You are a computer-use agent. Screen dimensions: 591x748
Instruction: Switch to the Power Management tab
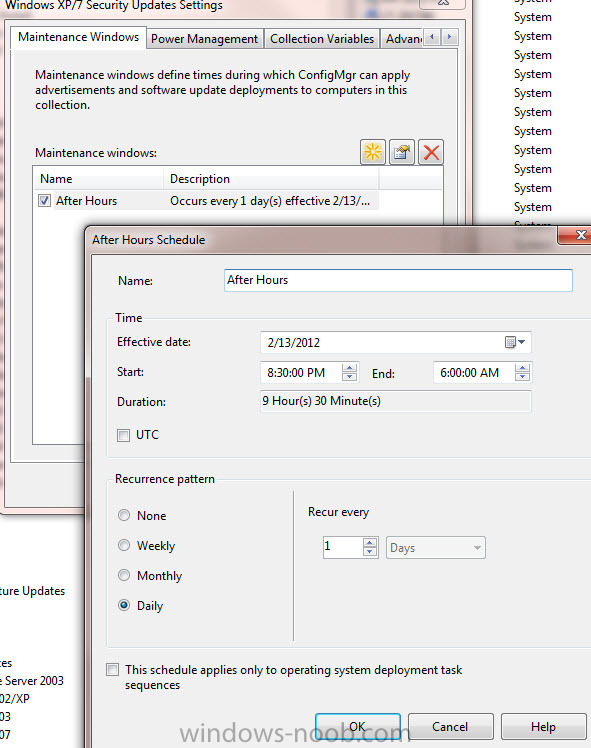[204, 39]
